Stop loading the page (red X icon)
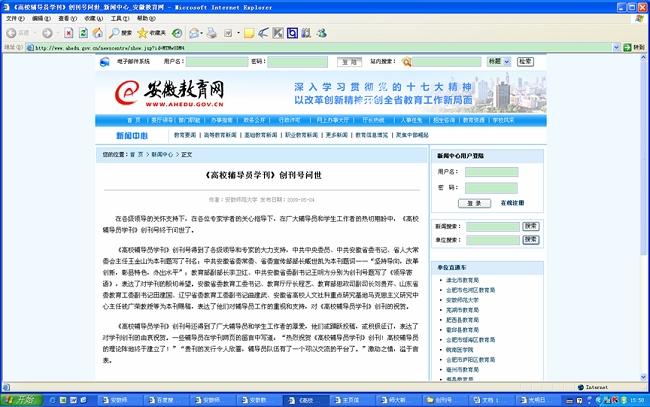The width and height of the screenshot is (650, 407). (x=69, y=33)
